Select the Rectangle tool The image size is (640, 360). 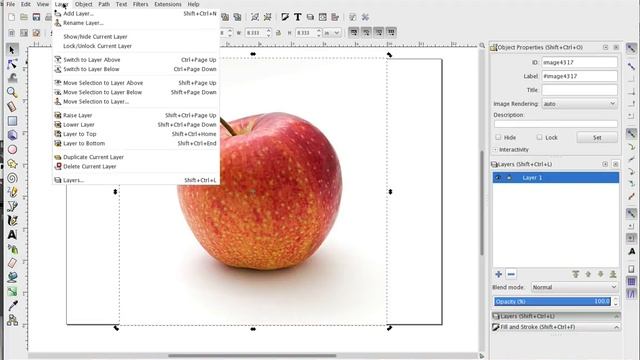click(12, 121)
